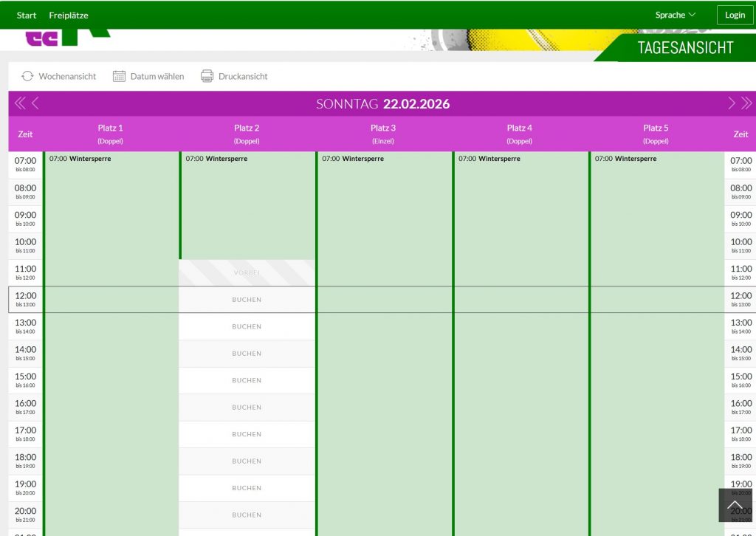Image resolution: width=756 pixels, height=536 pixels.
Task: Click the scroll-to-top arrow button
Action: 735,505
